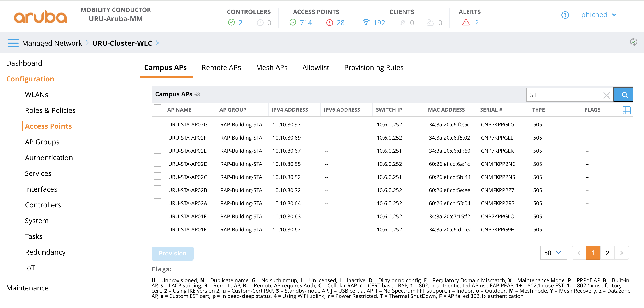Switch to the Remote APs tab
Viewport: 644px width, 308px height.
[221, 68]
